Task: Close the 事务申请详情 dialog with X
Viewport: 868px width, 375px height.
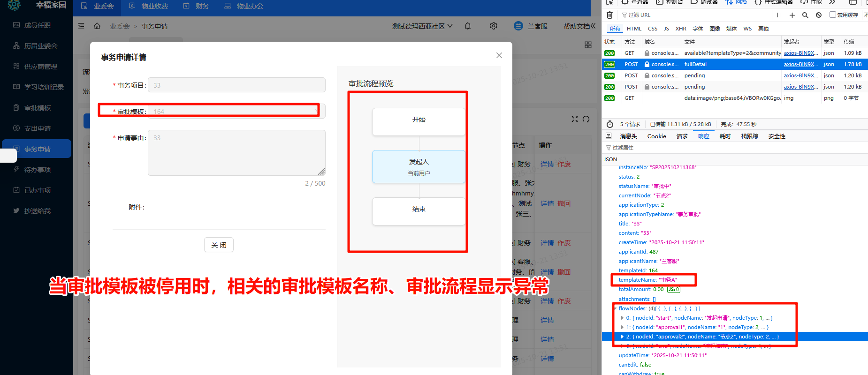Action: (499, 55)
